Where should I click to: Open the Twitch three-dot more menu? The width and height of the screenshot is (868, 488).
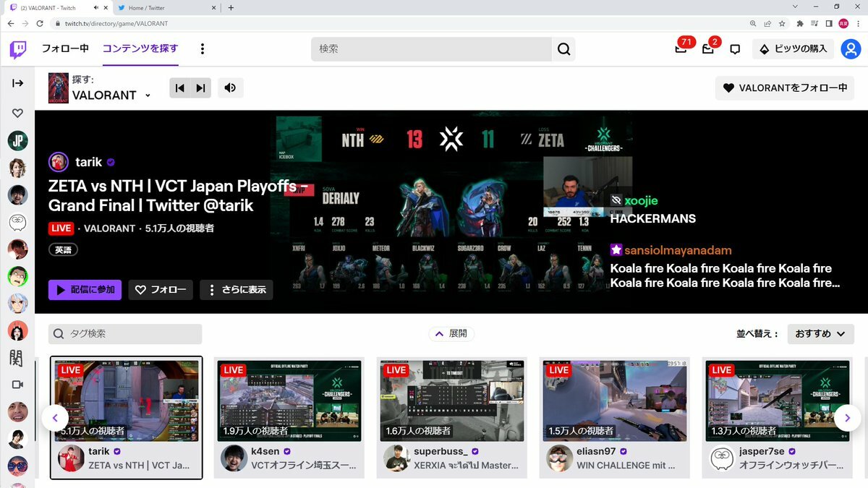click(203, 49)
